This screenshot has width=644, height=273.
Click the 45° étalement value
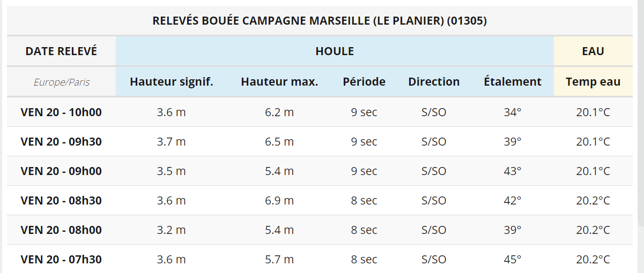[x=512, y=260]
